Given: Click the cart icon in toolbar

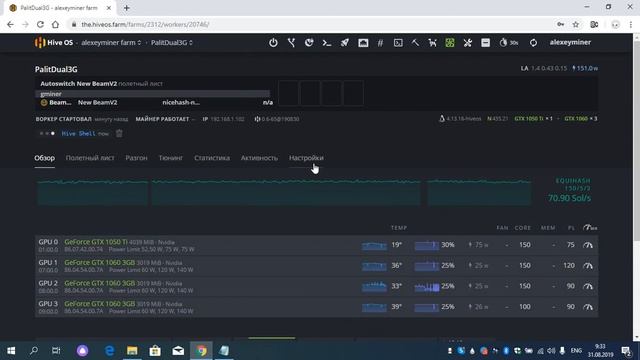Looking at the screenshot, I should click(432, 42).
